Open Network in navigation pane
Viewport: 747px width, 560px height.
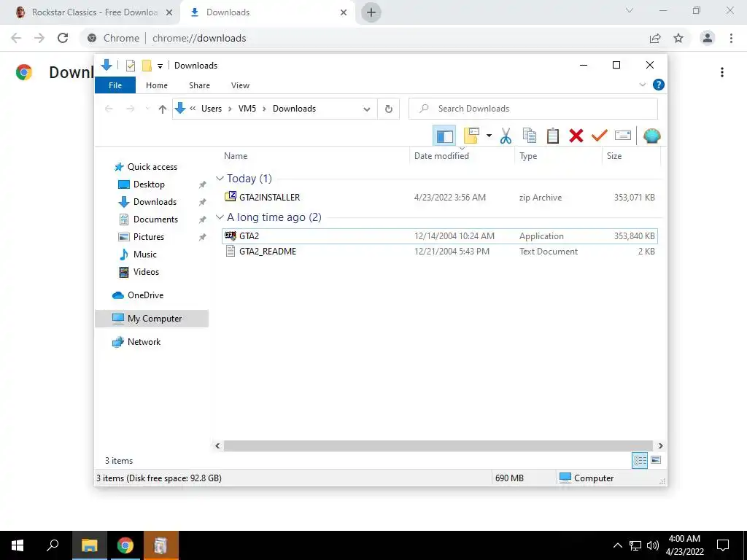click(144, 342)
